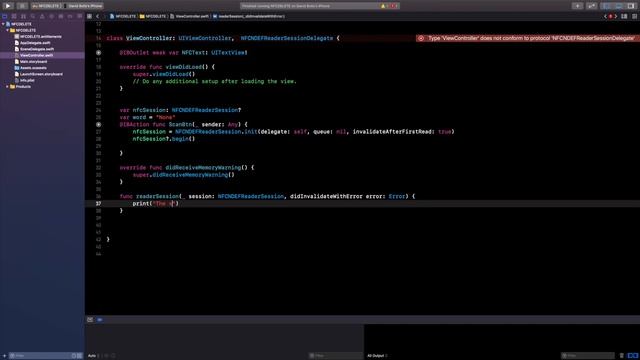
Task: Click the protocol conformance error banner
Action: coord(528,38)
